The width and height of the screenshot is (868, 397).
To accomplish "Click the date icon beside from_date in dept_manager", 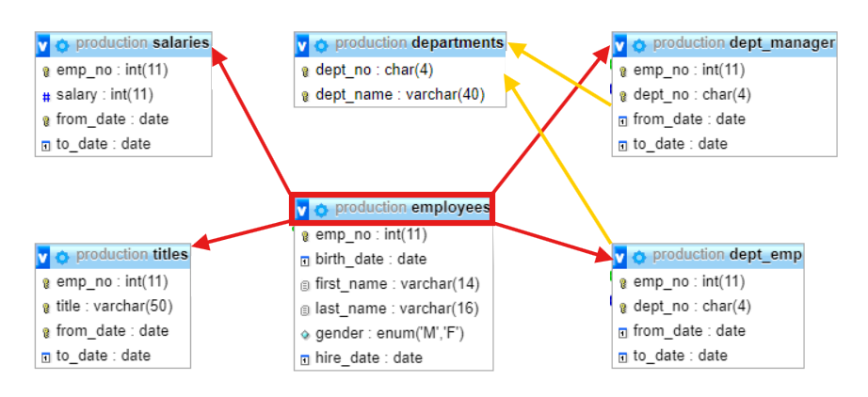I will pos(623,120).
